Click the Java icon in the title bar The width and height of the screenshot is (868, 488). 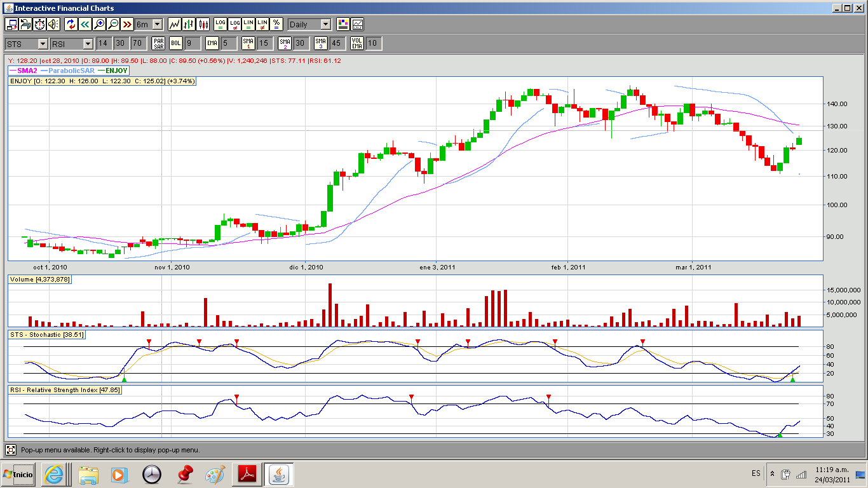click(8, 8)
